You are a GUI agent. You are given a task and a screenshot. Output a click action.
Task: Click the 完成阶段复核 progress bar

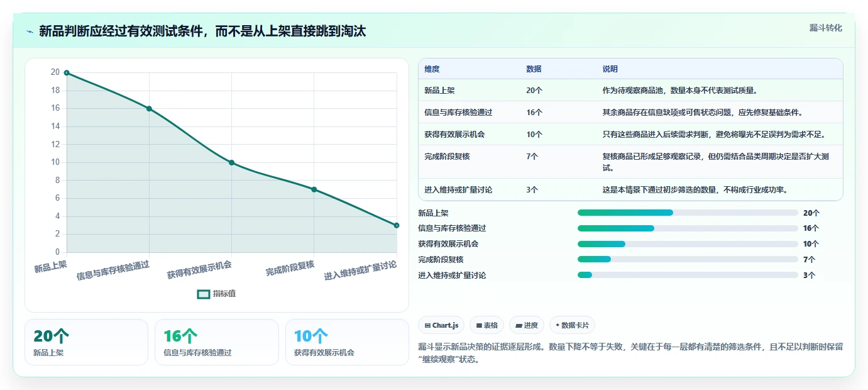pos(688,259)
